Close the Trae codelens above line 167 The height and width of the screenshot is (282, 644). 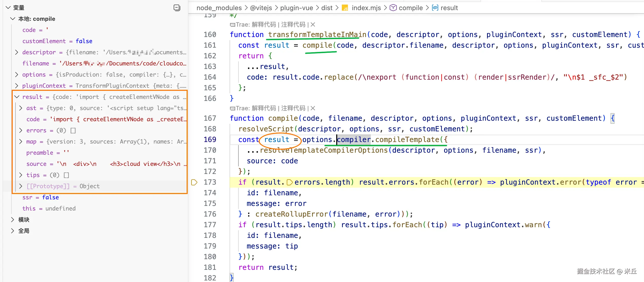tap(313, 108)
